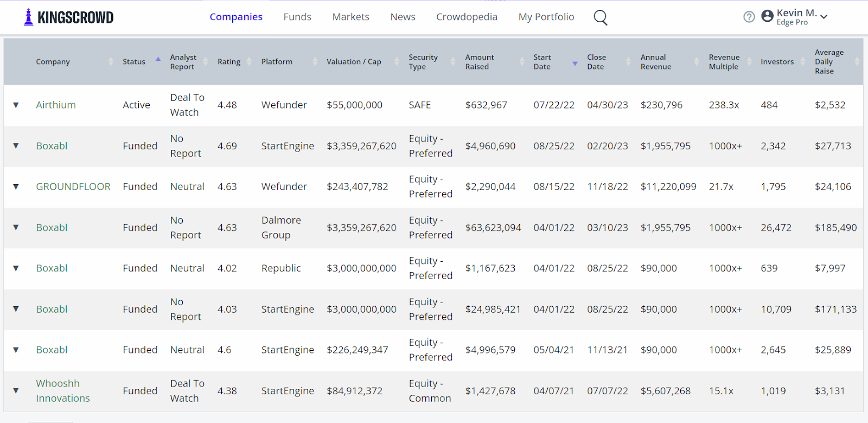Viewport: 868px width, 423px height.
Task: Open the Markets tab
Action: [350, 17]
